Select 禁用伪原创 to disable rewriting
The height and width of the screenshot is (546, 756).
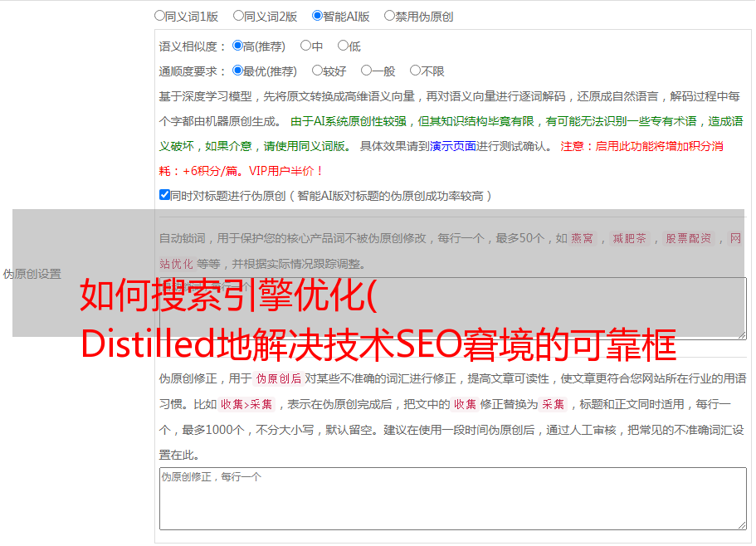[389, 16]
